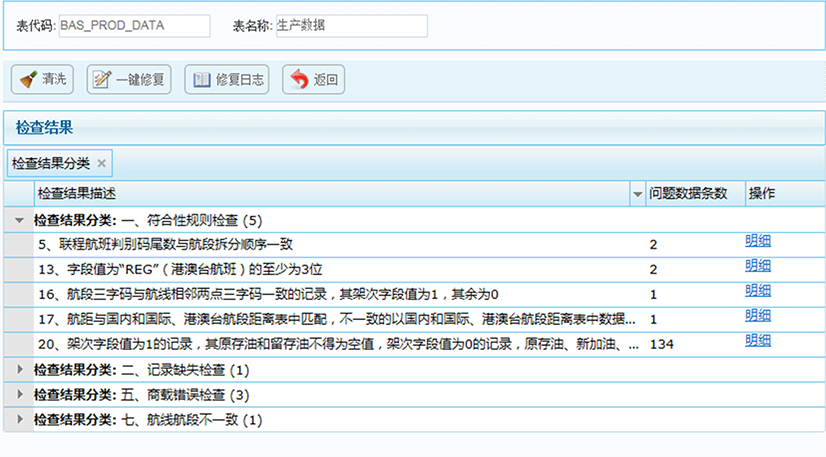Click the red return arrow icon

[x=299, y=80]
